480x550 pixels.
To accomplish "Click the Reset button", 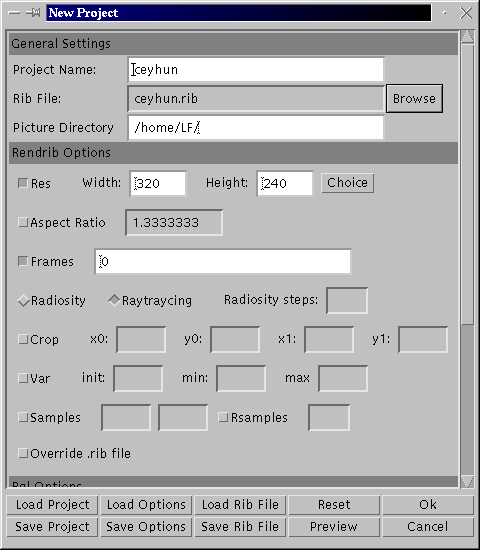I will (x=334, y=505).
